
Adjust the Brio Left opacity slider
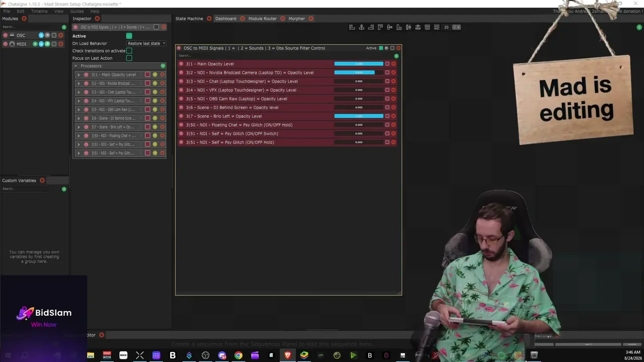tap(359, 116)
